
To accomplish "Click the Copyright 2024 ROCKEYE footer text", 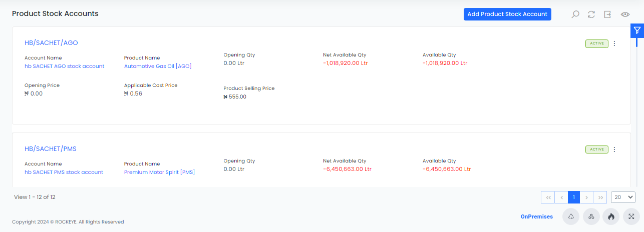I will click(68, 221).
